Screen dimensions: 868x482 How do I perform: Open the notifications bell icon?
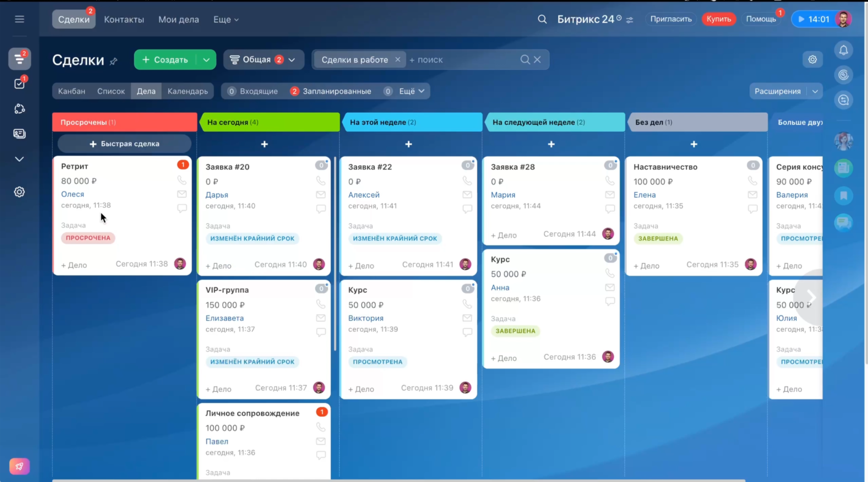click(x=844, y=50)
